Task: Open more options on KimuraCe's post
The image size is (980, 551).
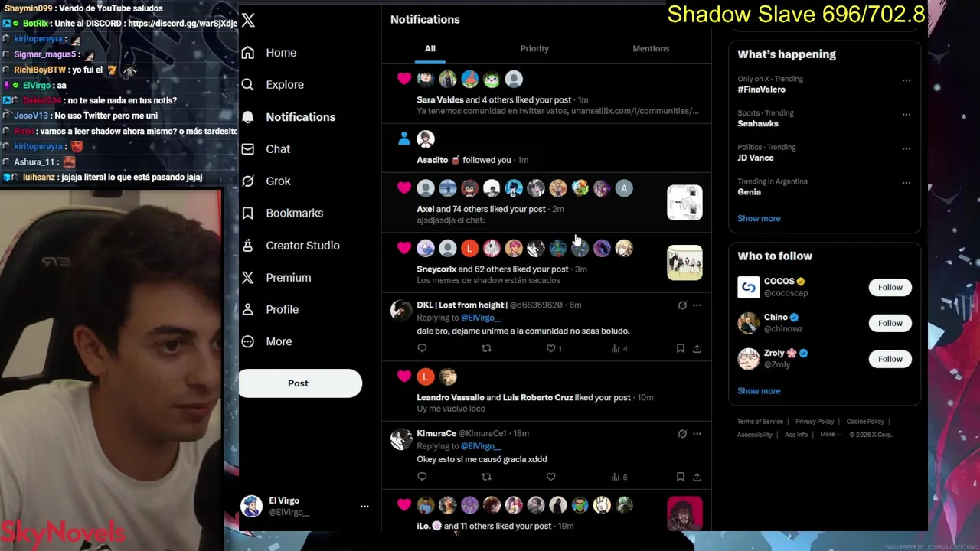Action: tap(697, 434)
